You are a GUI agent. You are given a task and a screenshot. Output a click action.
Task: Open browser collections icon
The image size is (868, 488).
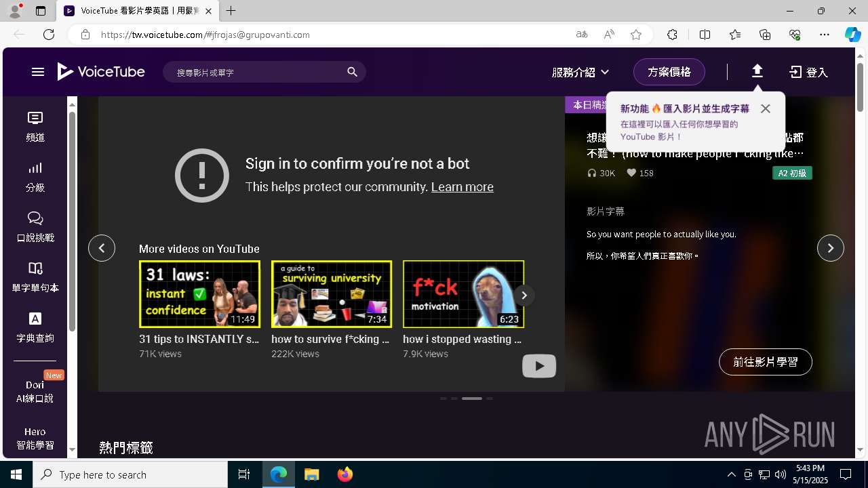(765, 35)
